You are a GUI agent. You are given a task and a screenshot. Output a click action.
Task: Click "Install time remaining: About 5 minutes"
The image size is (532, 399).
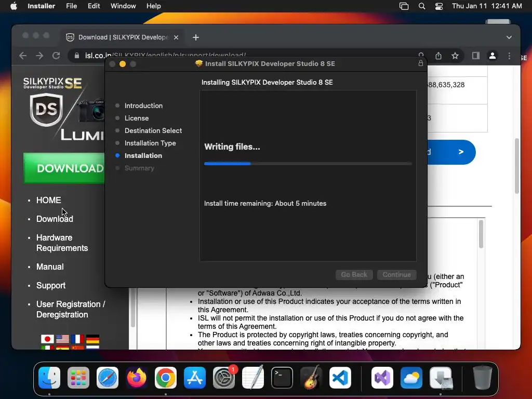point(265,203)
